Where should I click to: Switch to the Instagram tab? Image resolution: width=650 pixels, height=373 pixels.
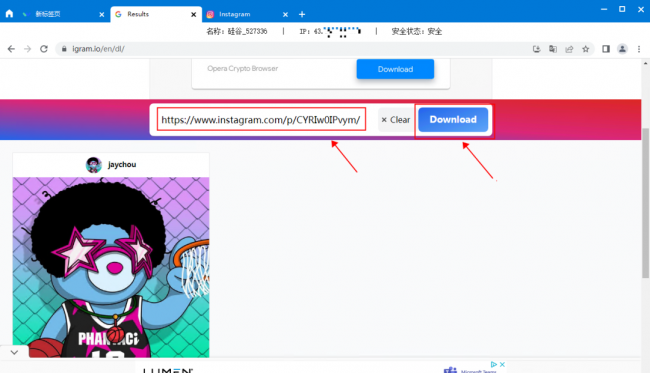[248, 14]
